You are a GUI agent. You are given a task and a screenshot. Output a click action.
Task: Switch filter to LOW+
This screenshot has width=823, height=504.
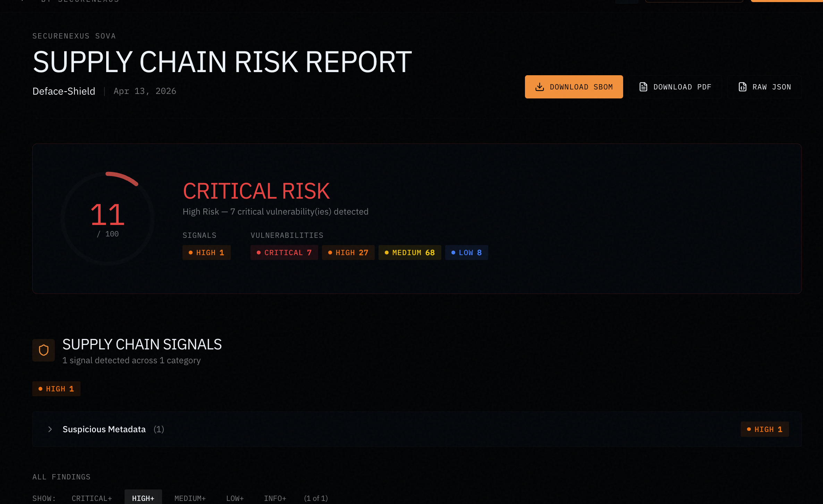tap(235, 498)
